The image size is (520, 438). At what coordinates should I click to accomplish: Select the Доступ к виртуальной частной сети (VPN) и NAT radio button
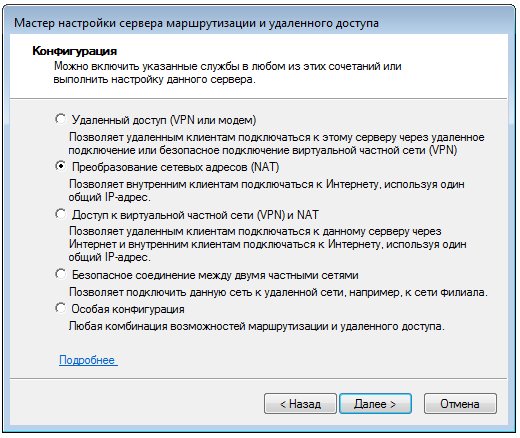pos(60,214)
